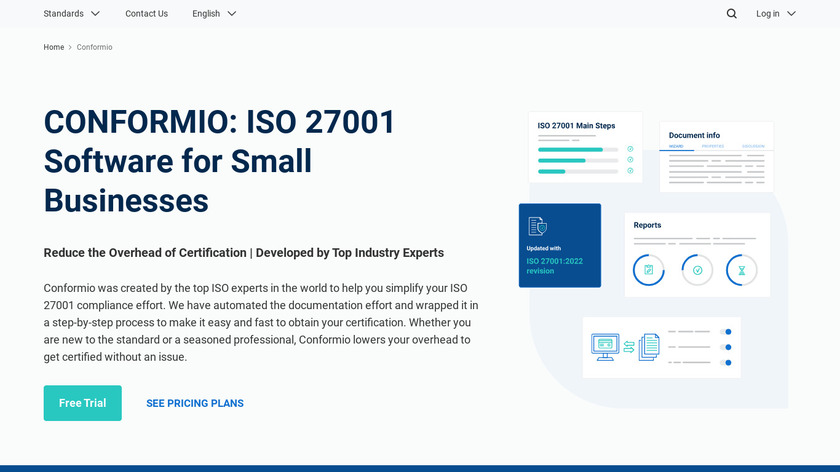The height and width of the screenshot is (472, 840).
Task: Click the hourglass report circle icon
Action: tap(741, 270)
